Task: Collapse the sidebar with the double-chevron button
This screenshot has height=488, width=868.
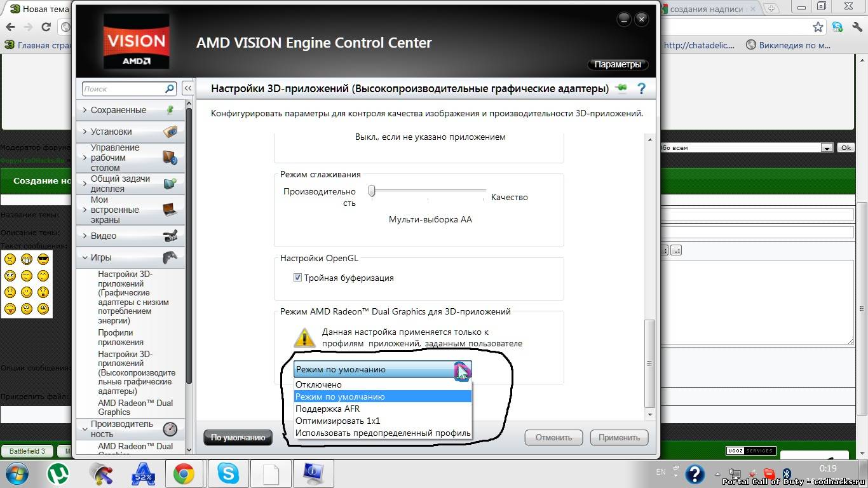Action: [187, 88]
